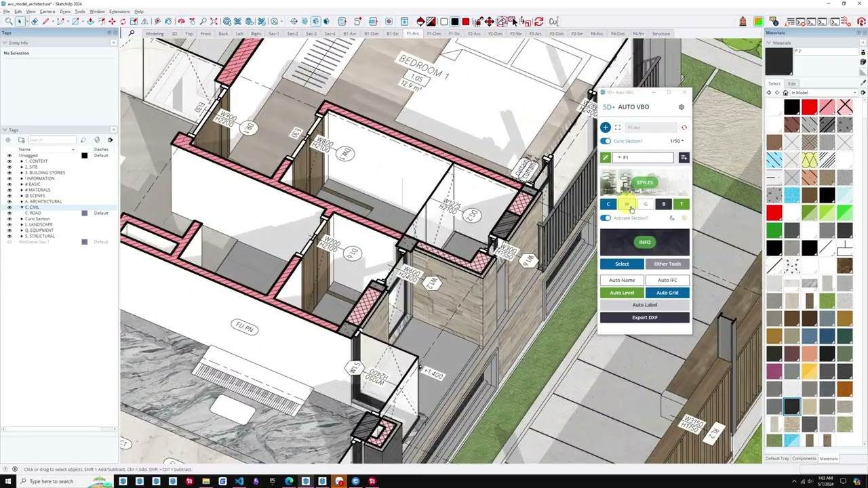Screen dimensions: 868x488
Task: Toggle the Activate Section switch
Action: (606, 218)
